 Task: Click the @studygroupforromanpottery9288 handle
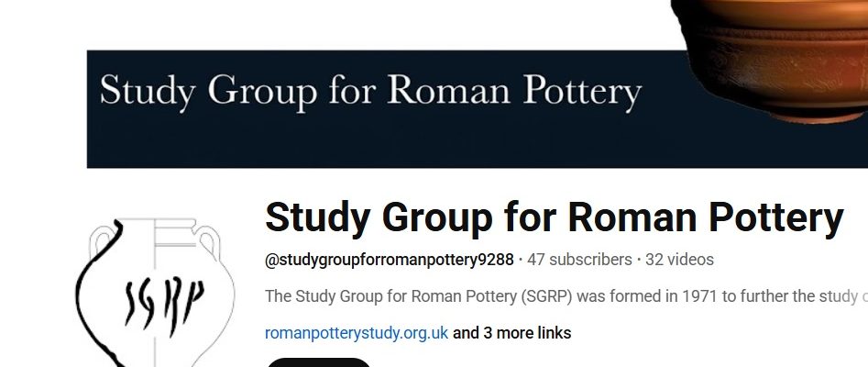coord(390,260)
